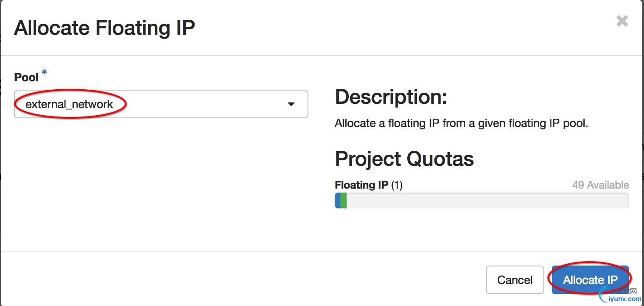Image resolution: width=644 pixels, height=306 pixels.
Task: Click the iyunv.com watermark logo
Action: click(609, 292)
